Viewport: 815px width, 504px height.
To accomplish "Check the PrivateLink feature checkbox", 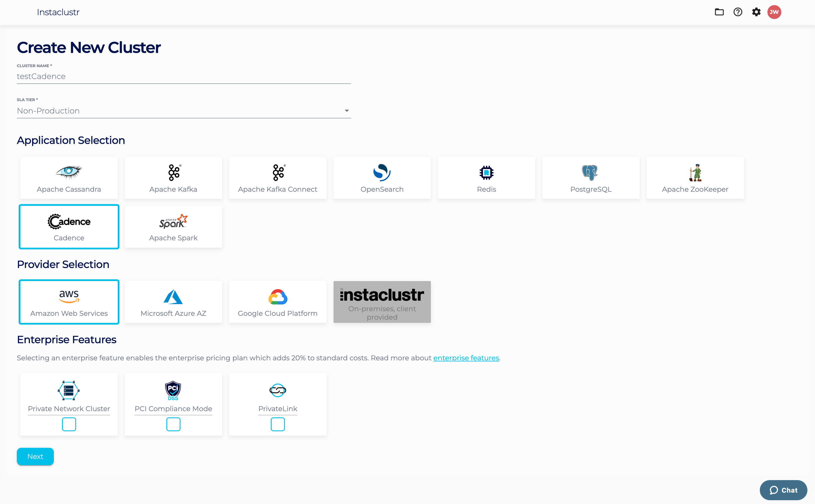I will 278,424.
